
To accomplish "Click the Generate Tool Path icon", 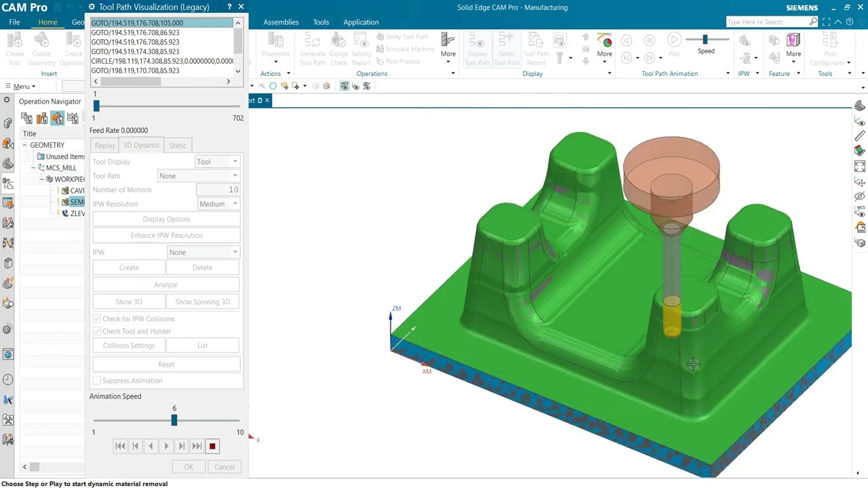I will pyautogui.click(x=313, y=49).
